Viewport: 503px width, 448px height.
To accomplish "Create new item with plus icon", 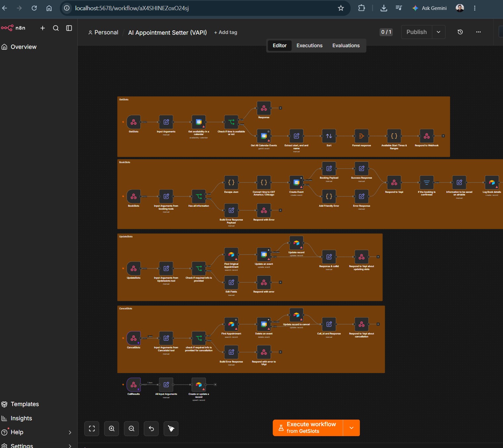I will point(43,28).
